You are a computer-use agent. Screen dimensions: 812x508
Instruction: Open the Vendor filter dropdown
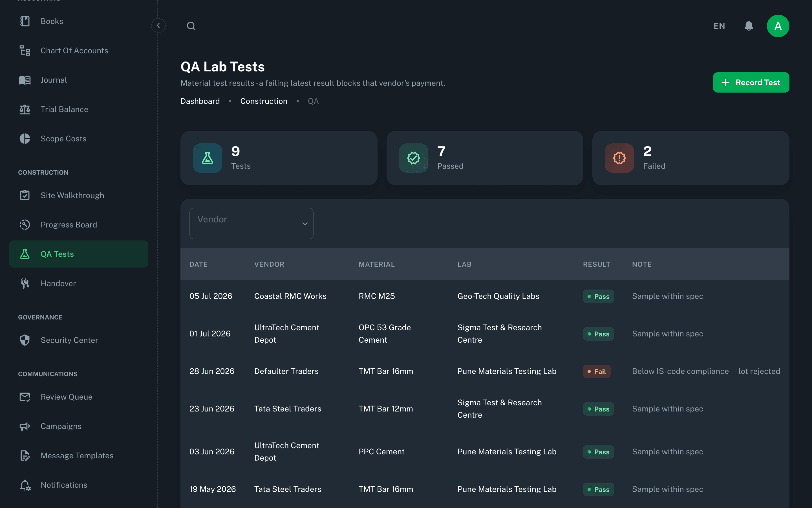tap(251, 224)
